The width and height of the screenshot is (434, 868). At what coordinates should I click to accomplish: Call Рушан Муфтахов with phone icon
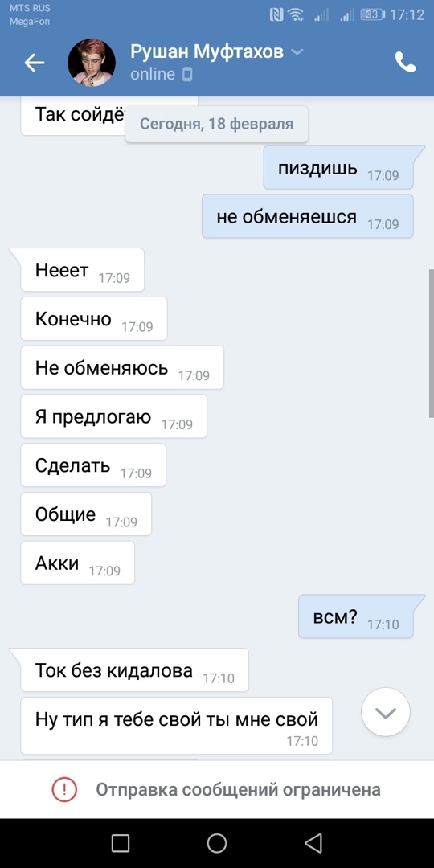405,62
